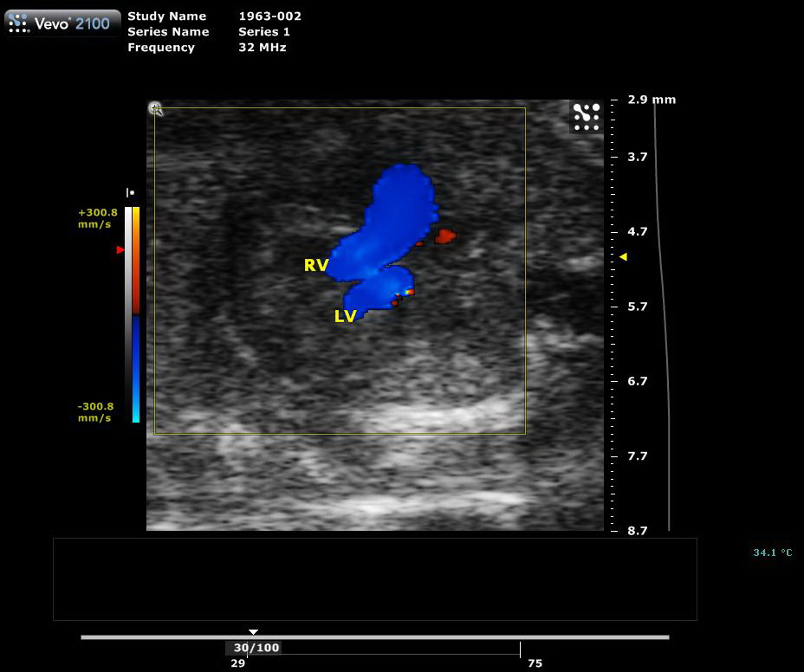Click the 2.9 mm depth label

pyautogui.click(x=652, y=100)
